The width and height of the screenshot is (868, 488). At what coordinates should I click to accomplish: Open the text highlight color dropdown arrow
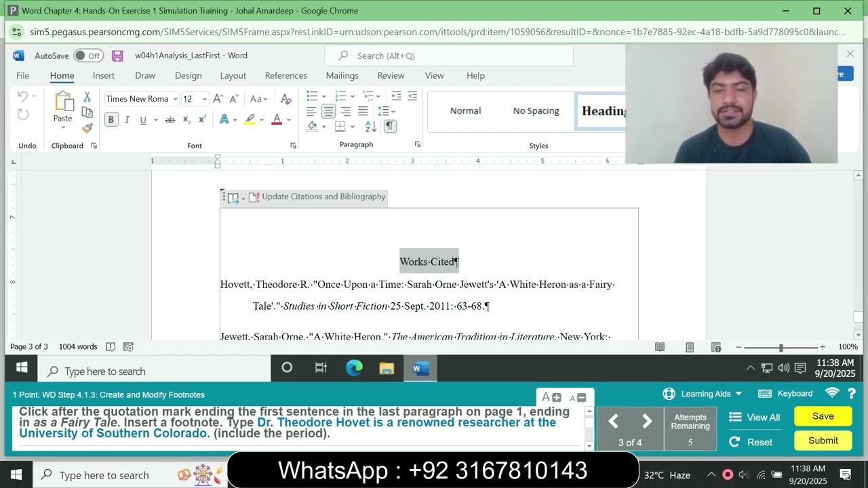[262, 120]
